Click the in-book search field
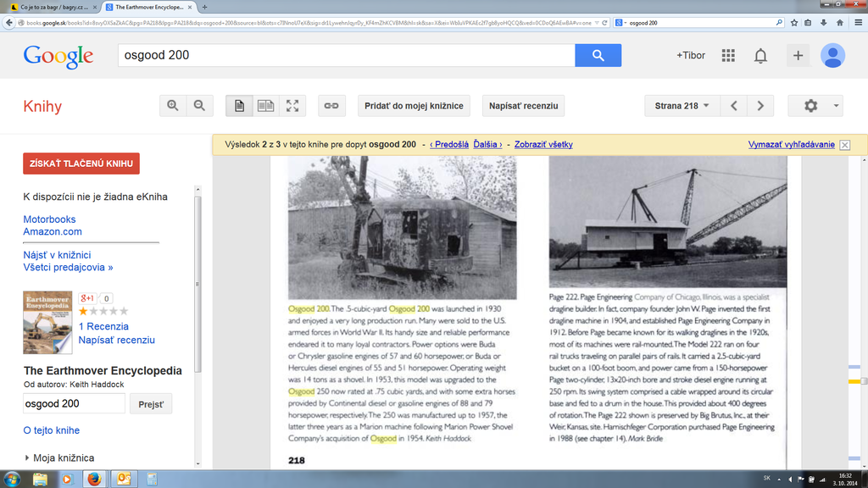This screenshot has width=868, height=488. coord(75,404)
